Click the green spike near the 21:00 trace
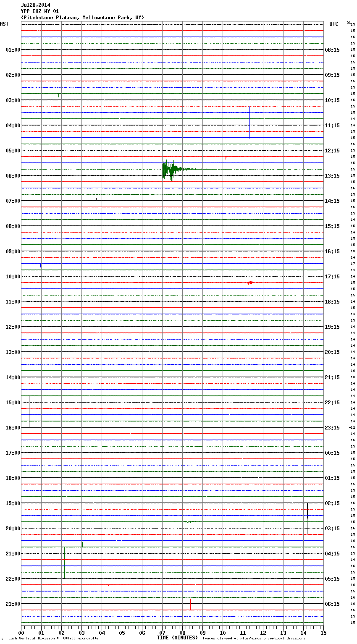357x644 pixels. coord(64,555)
